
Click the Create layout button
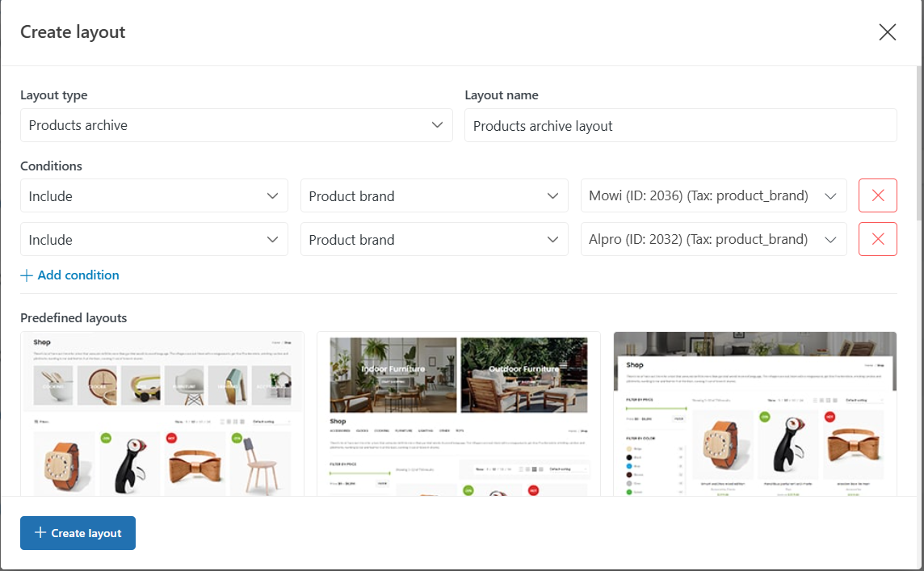click(x=78, y=533)
